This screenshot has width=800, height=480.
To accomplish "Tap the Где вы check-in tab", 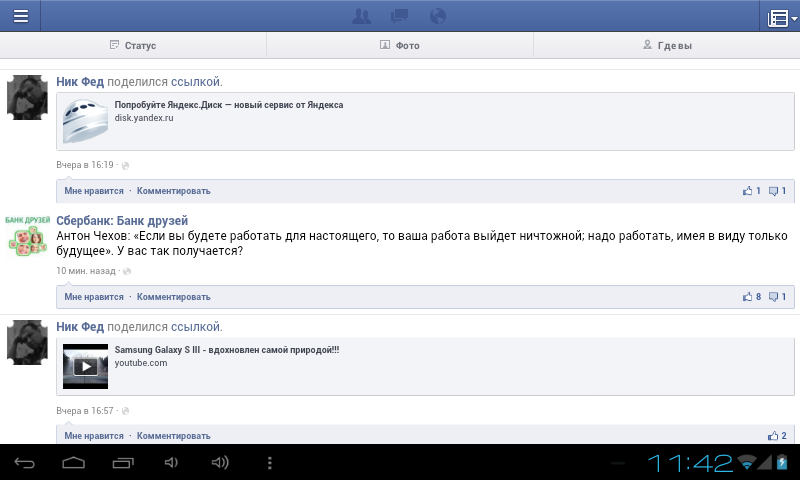I will click(x=666, y=45).
